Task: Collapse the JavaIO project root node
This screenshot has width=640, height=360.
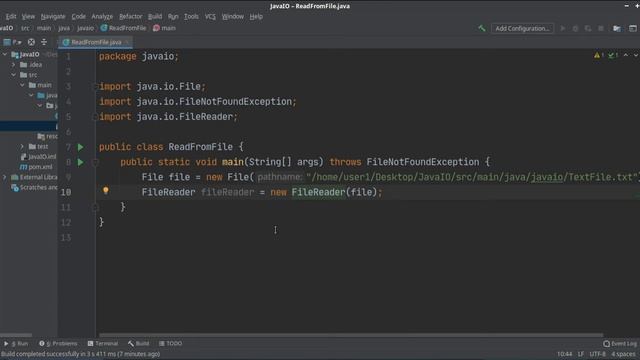Action: click(5, 54)
